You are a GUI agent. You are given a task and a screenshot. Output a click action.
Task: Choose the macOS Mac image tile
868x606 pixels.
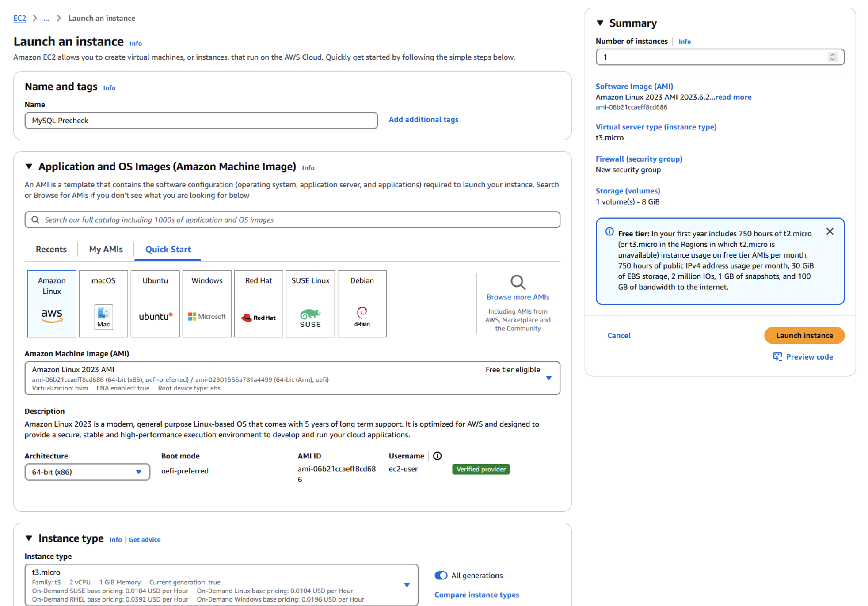(103, 304)
